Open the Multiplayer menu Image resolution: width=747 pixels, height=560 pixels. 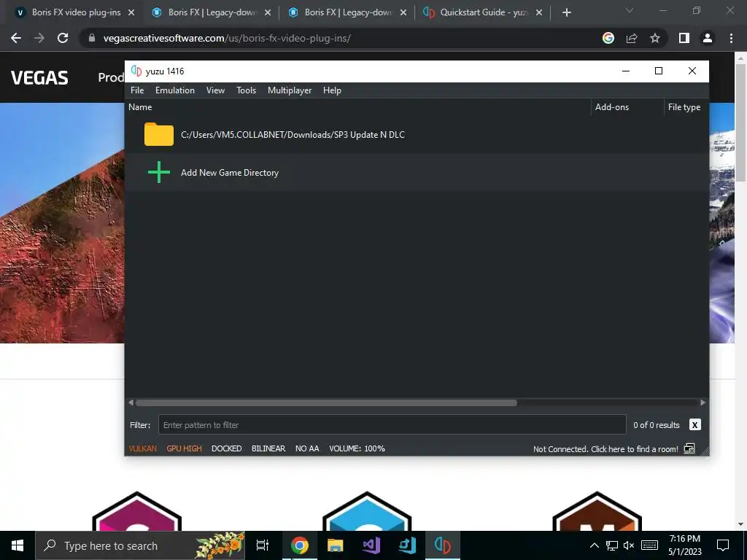pos(290,90)
